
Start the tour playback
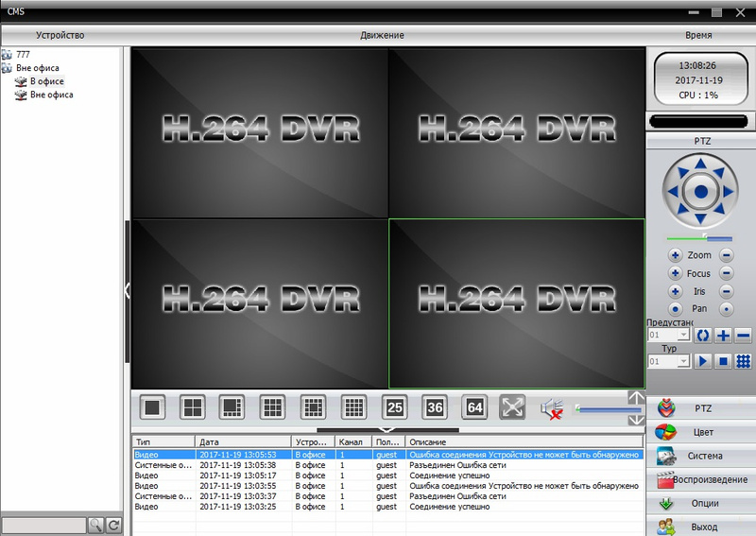pos(703,361)
